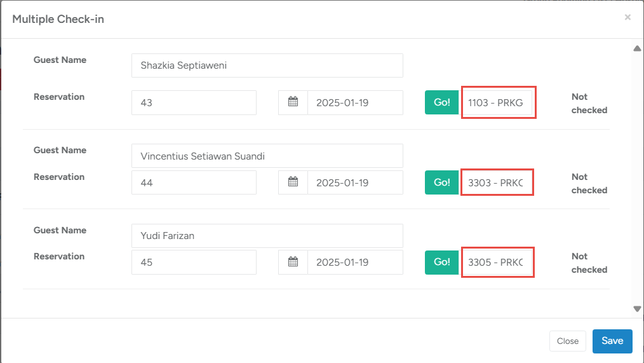Focus the Vincentius Setiawan Suandi name field
The image size is (644, 363).
267,156
